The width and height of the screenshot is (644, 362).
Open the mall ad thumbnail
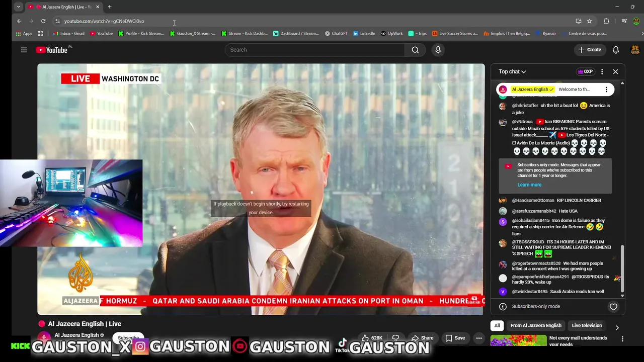click(x=518, y=341)
